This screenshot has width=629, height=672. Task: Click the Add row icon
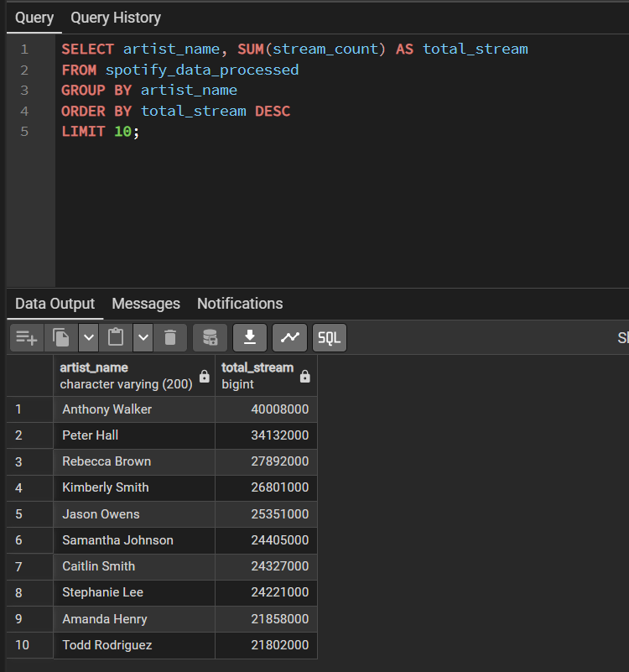(27, 338)
